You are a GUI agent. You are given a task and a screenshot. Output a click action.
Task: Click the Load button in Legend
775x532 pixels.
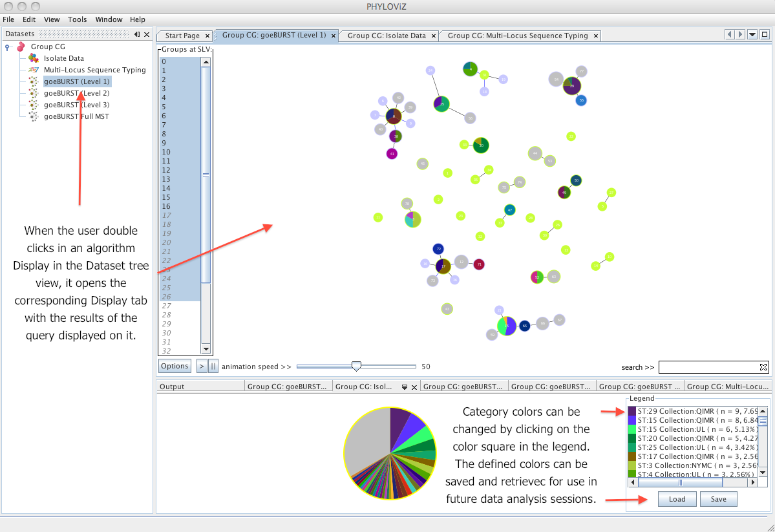click(677, 499)
